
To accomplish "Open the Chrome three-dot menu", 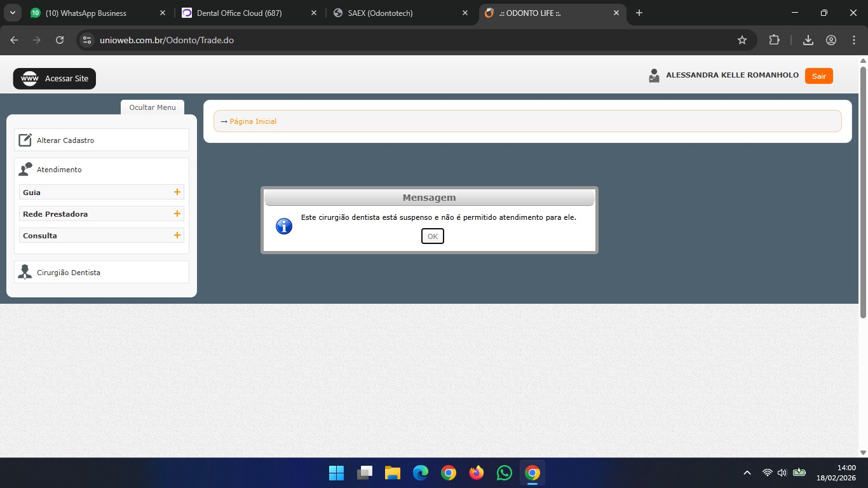I will (854, 40).
